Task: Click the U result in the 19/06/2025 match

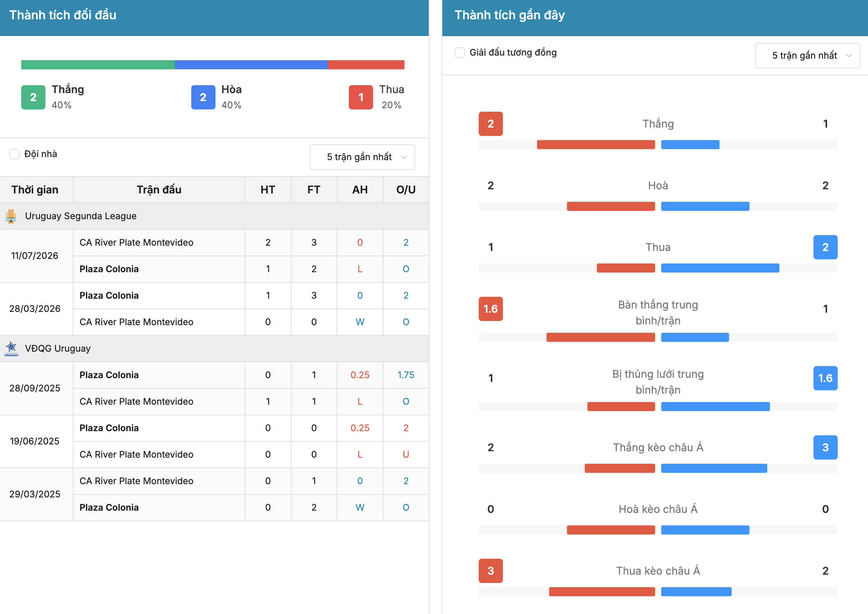Action: tap(406, 455)
